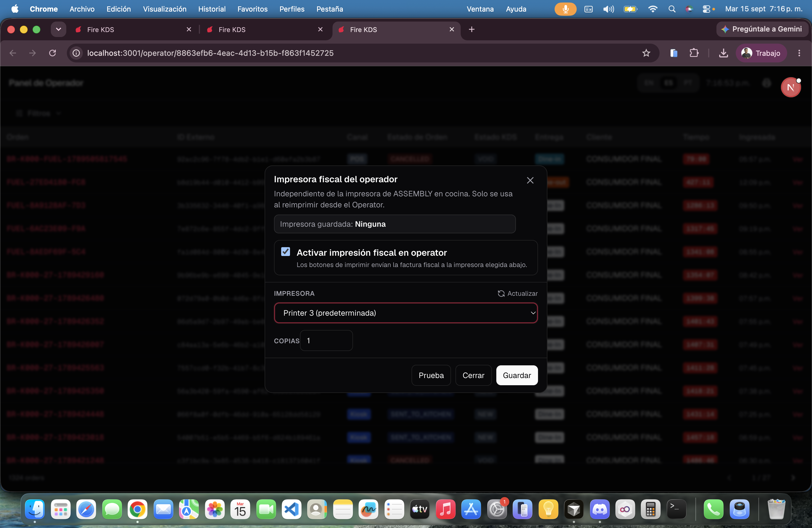This screenshot has height=528, width=812.
Task: Click the address bar URL
Action: click(x=210, y=53)
